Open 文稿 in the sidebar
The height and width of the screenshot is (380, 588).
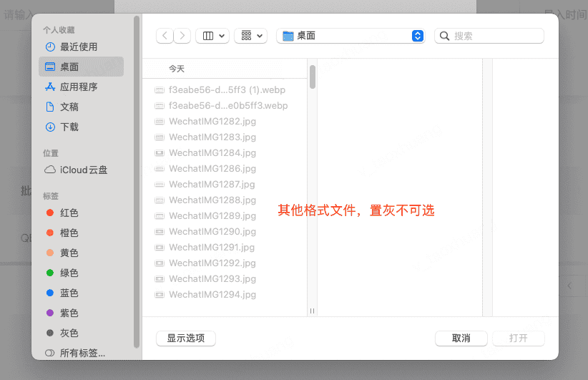(x=81, y=107)
